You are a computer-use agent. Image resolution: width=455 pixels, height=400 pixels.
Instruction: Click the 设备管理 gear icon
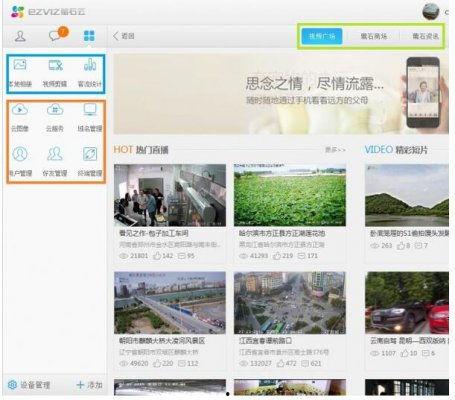[12, 385]
